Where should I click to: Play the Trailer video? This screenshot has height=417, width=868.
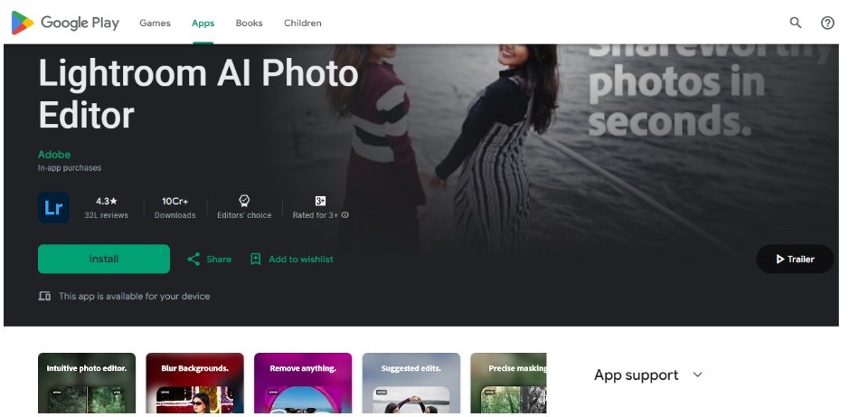coord(795,259)
